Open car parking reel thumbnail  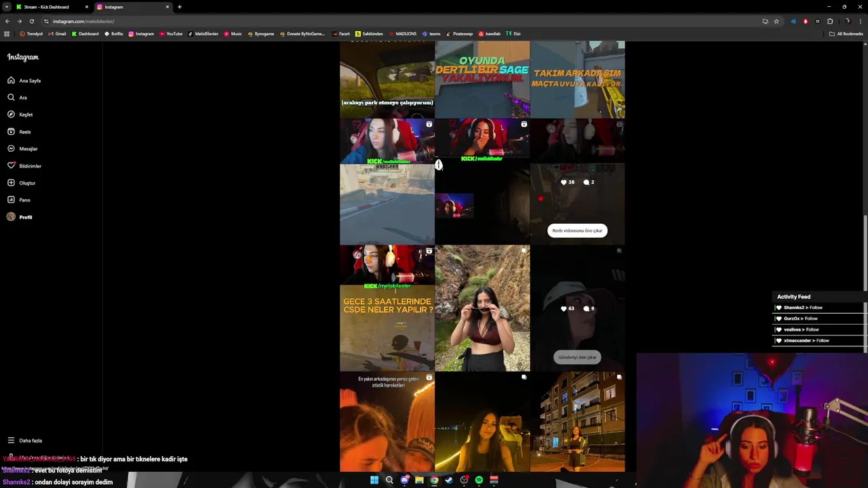coord(387,79)
